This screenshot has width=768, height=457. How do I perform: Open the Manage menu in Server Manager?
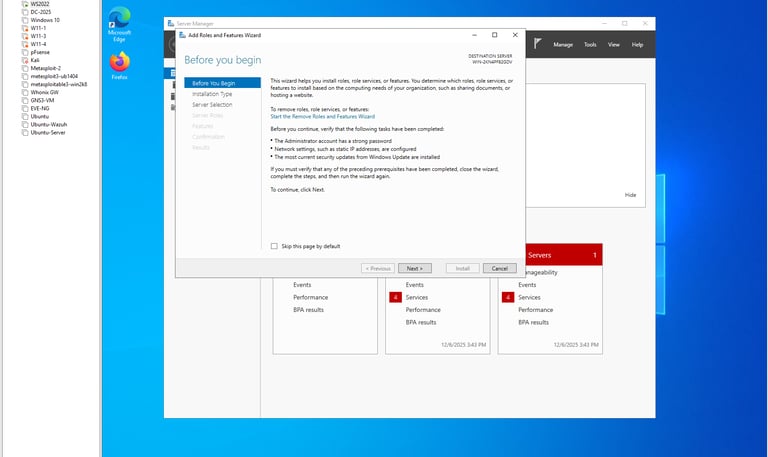[563, 45]
